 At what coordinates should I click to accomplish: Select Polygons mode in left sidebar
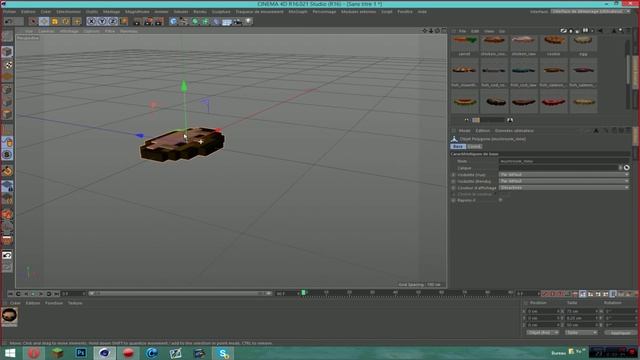point(7,114)
